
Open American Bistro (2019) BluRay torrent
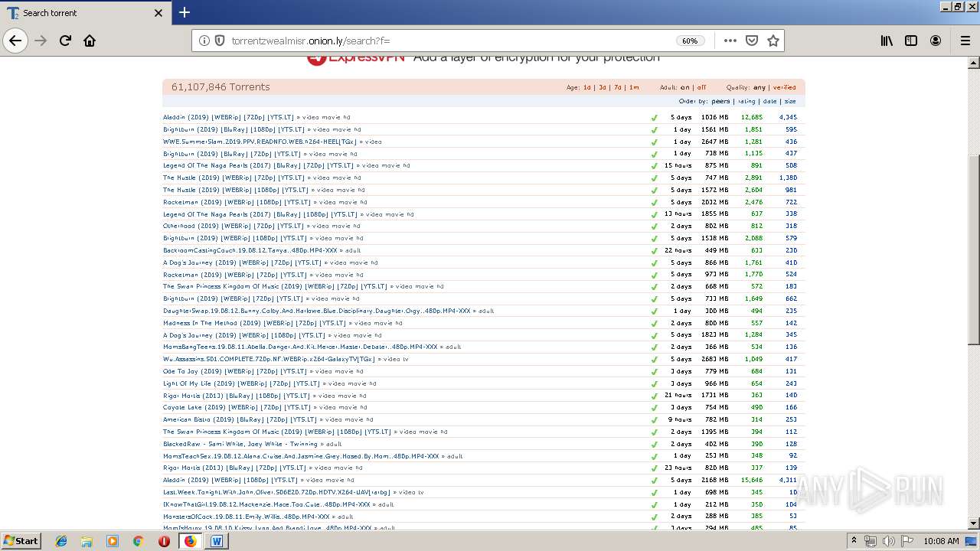tap(240, 419)
